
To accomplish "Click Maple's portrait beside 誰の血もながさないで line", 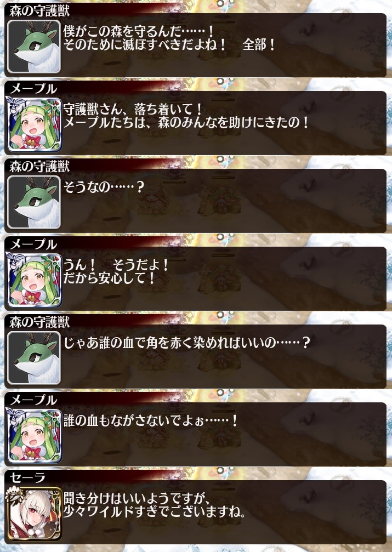I will coord(34,435).
